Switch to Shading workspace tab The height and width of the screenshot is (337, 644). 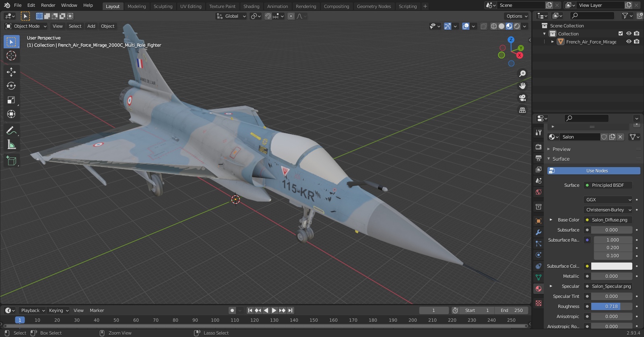click(251, 6)
